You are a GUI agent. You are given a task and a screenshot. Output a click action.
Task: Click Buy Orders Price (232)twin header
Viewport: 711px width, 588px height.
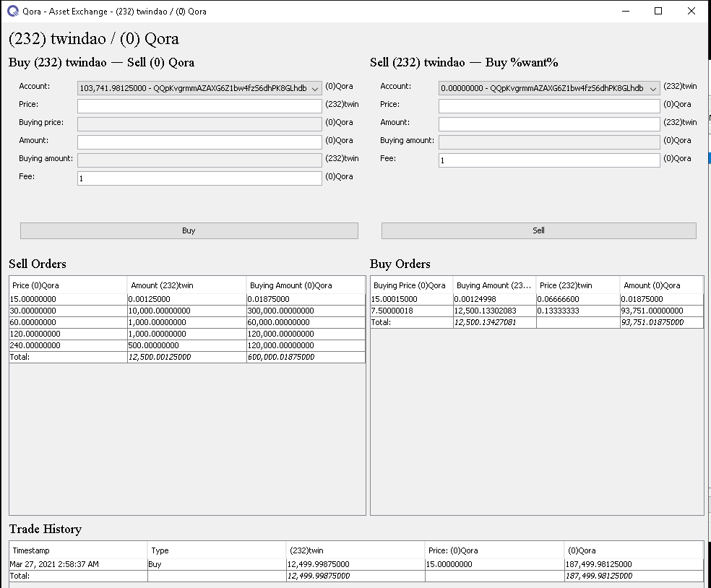tap(578, 285)
